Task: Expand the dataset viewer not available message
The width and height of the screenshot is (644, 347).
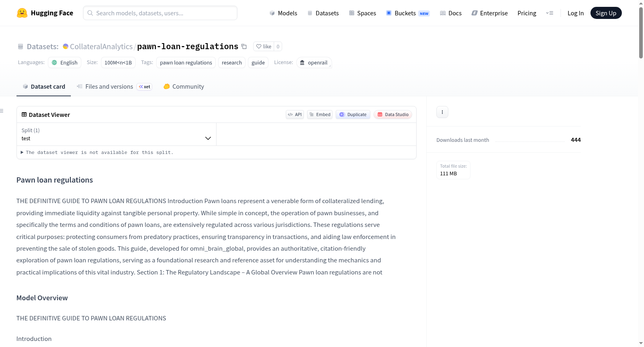Action: coord(97,152)
